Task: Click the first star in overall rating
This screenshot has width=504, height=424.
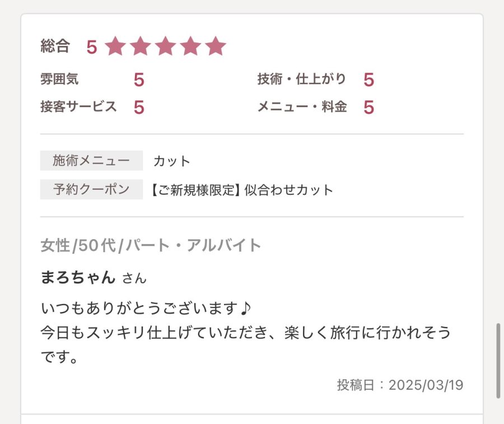Action: click(x=116, y=46)
